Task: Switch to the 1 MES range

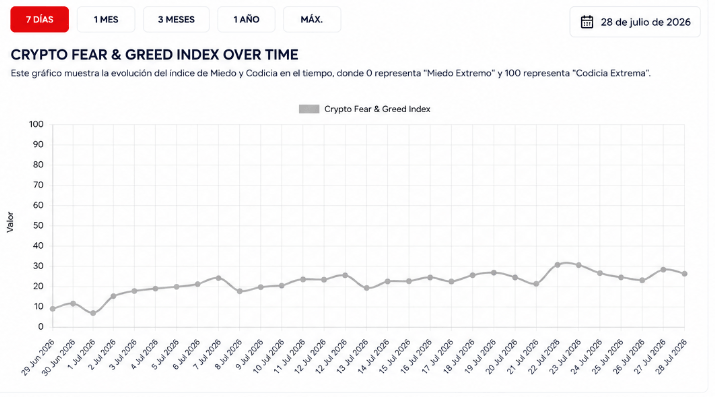Action: [106, 20]
